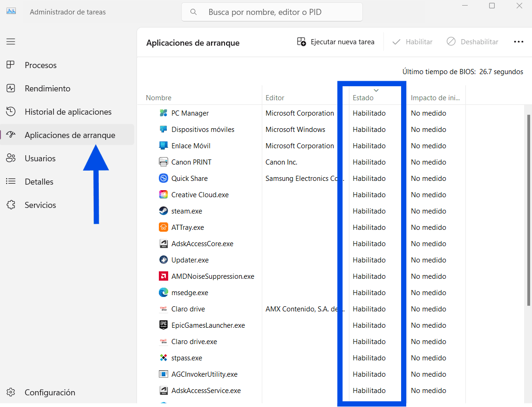Click the steam.exe icon
The width and height of the screenshot is (532, 407).
(164, 211)
